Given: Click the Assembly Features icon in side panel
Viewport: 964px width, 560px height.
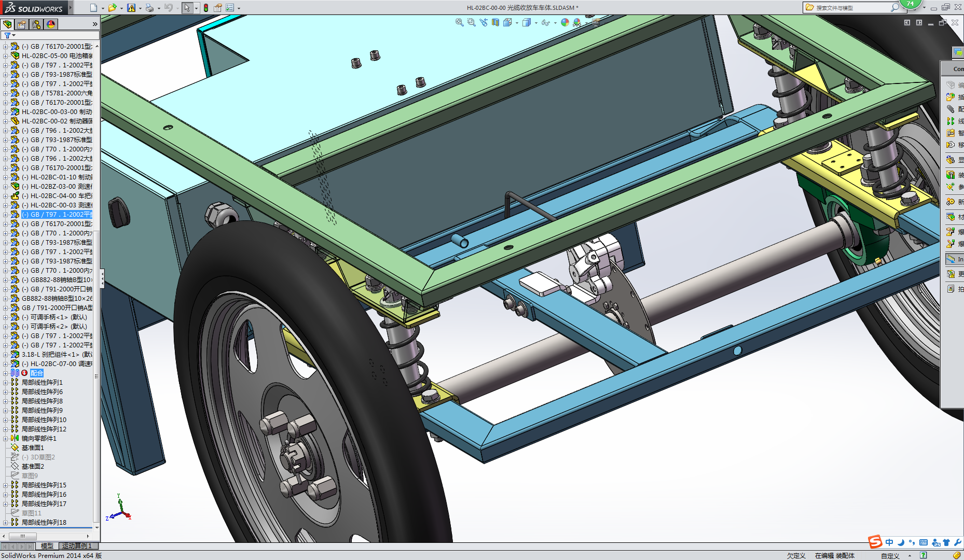Looking at the screenshot, I should click(x=951, y=175).
